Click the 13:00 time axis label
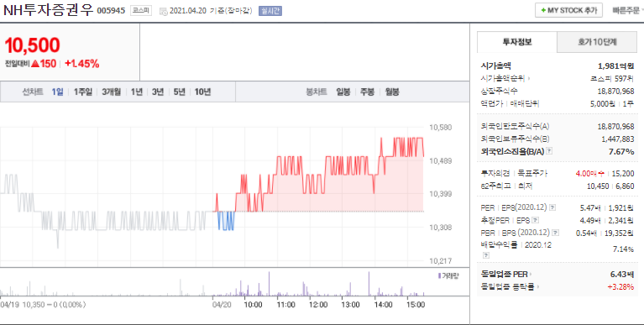 (x=350, y=305)
